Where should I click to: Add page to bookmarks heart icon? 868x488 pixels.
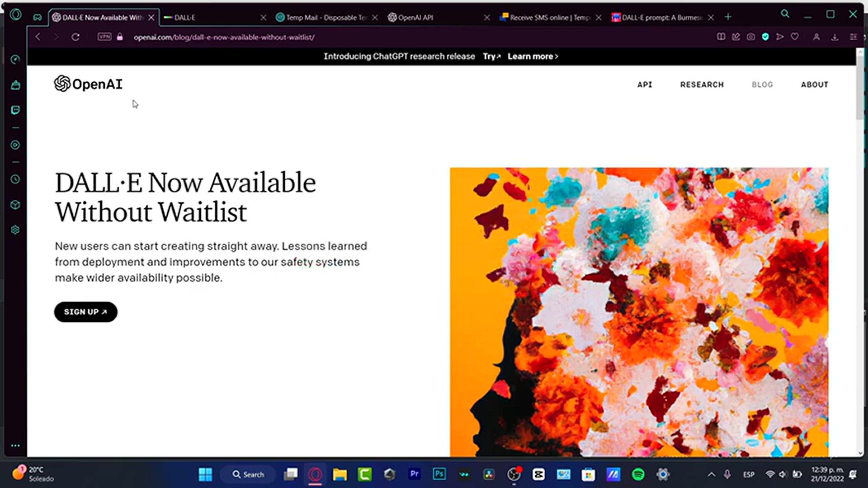[795, 37]
